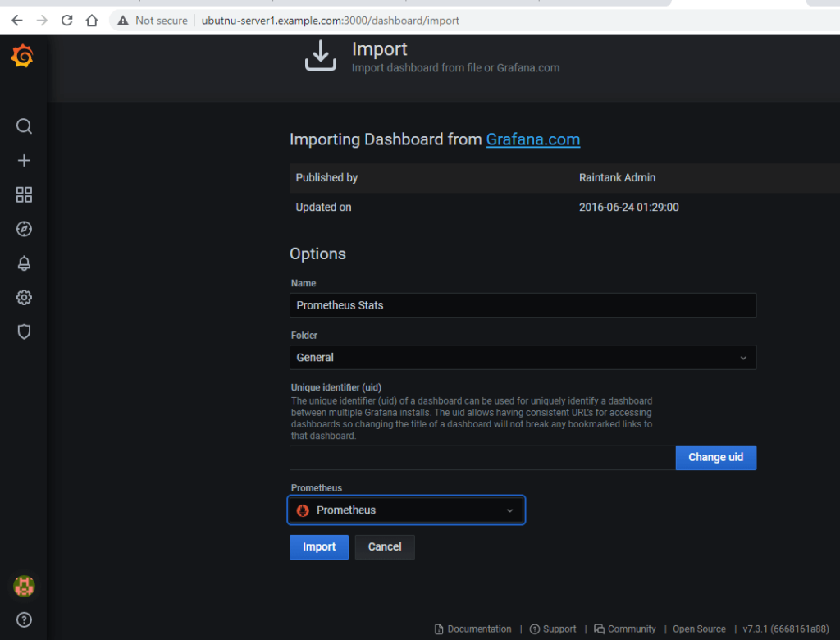
Task: Click the Published by row label
Action: (x=326, y=177)
